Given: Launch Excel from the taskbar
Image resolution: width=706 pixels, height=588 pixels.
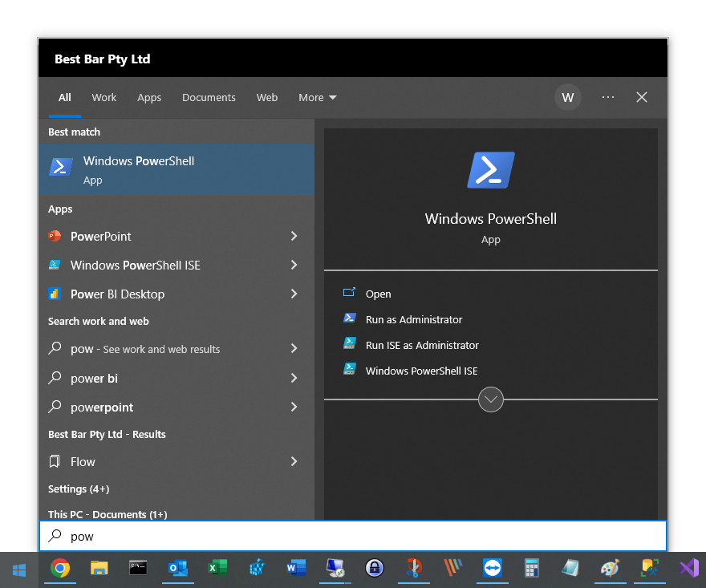Looking at the screenshot, I should (217, 568).
